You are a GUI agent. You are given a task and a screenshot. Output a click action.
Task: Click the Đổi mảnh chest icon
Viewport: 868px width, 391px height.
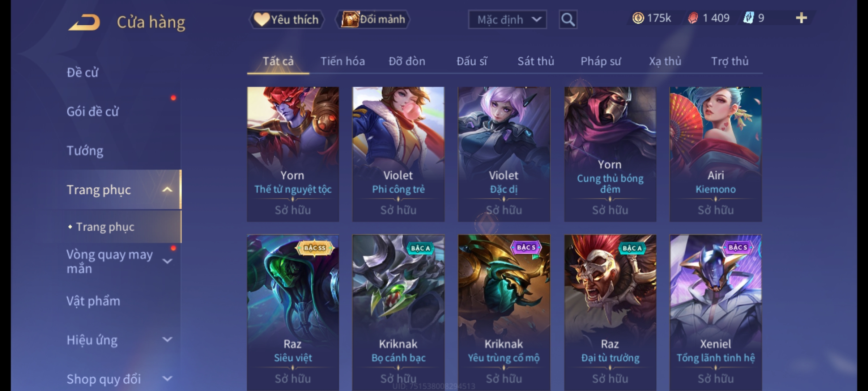[x=349, y=19]
